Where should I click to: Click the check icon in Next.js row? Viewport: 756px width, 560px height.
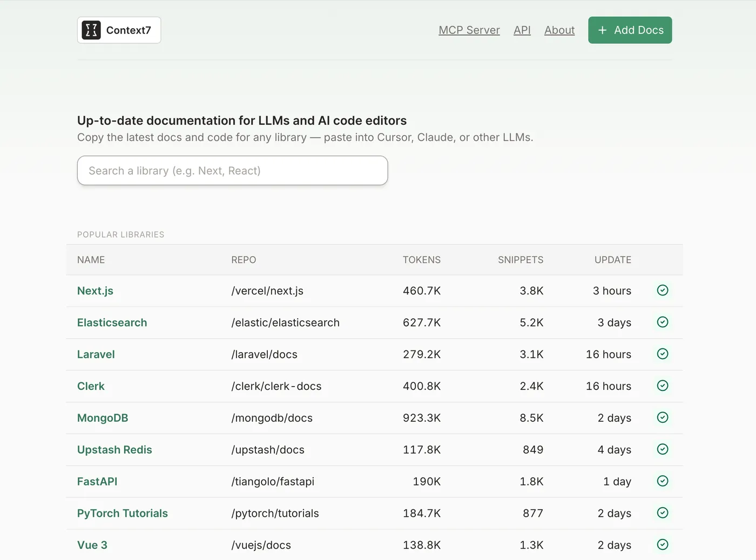[x=663, y=291]
